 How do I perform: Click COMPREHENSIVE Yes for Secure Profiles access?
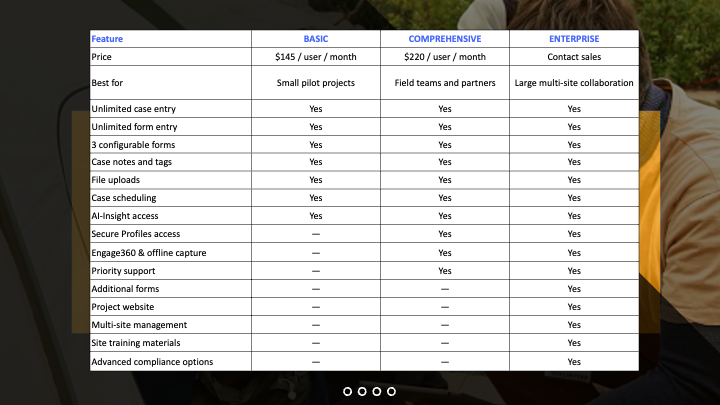click(x=445, y=234)
